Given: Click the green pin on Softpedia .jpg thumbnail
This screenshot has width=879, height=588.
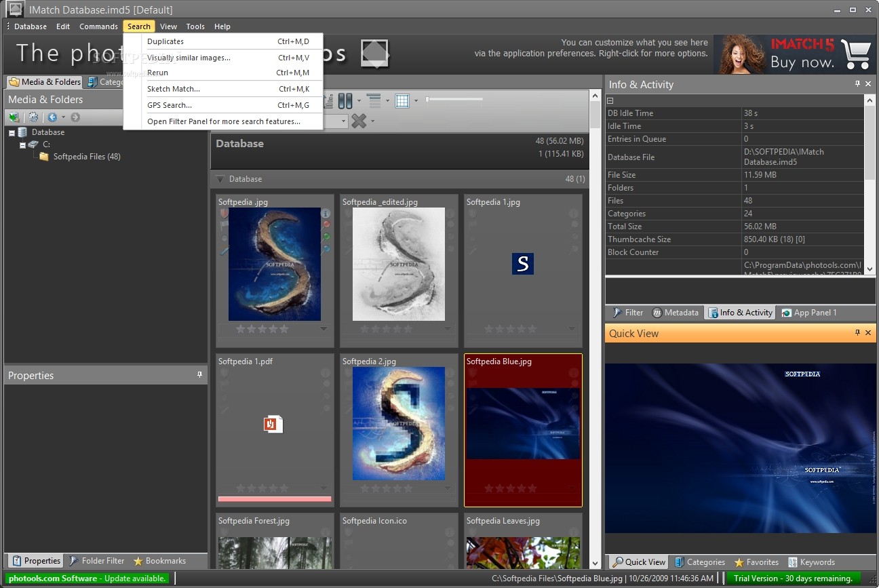Looking at the screenshot, I should pos(326,237).
